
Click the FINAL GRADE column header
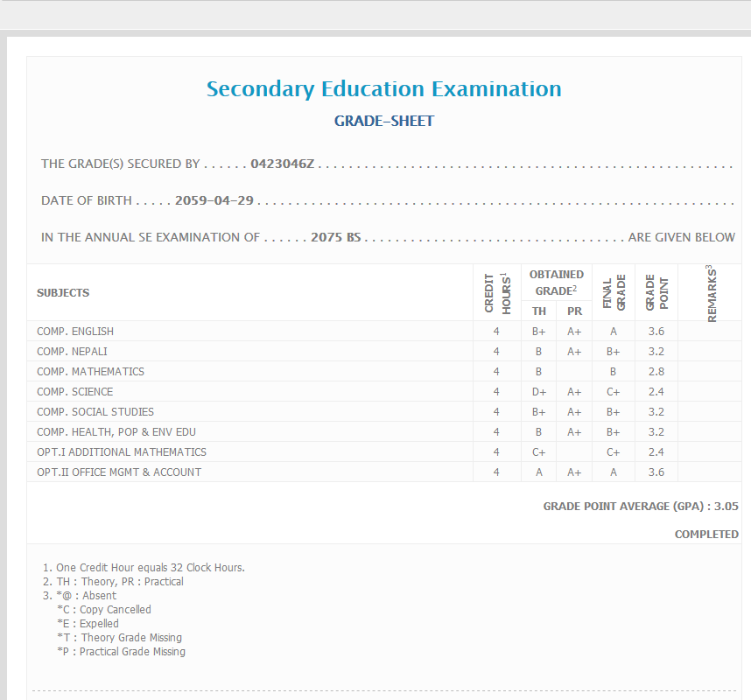[x=613, y=292]
